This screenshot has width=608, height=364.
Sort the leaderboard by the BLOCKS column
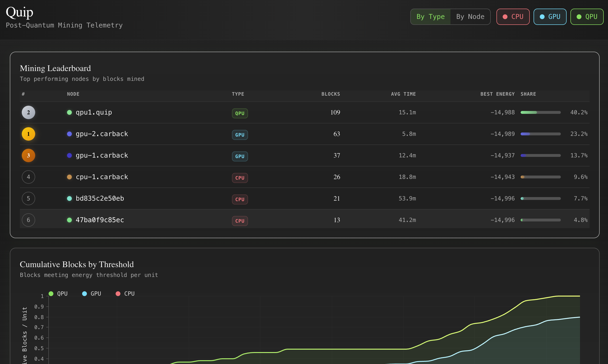coord(331,94)
